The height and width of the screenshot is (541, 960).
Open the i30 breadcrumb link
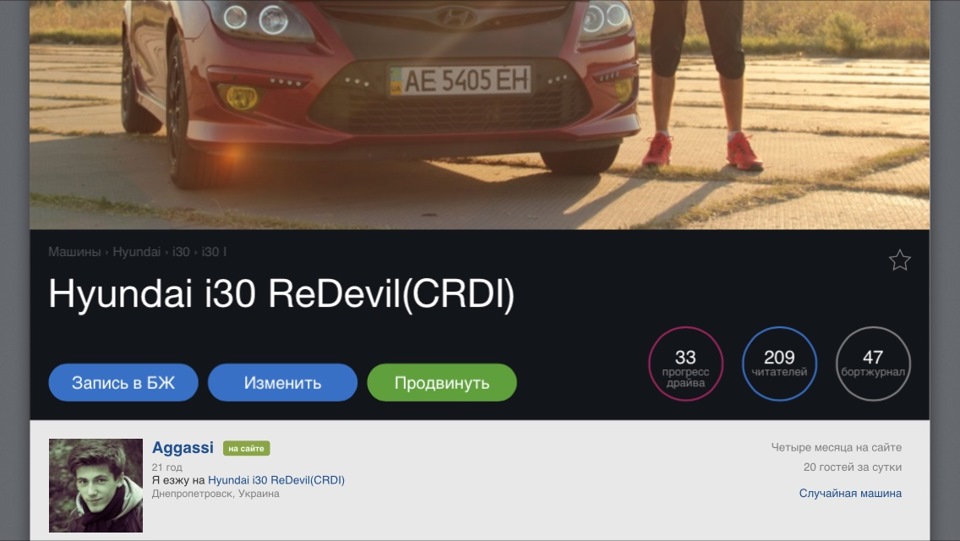click(181, 252)
